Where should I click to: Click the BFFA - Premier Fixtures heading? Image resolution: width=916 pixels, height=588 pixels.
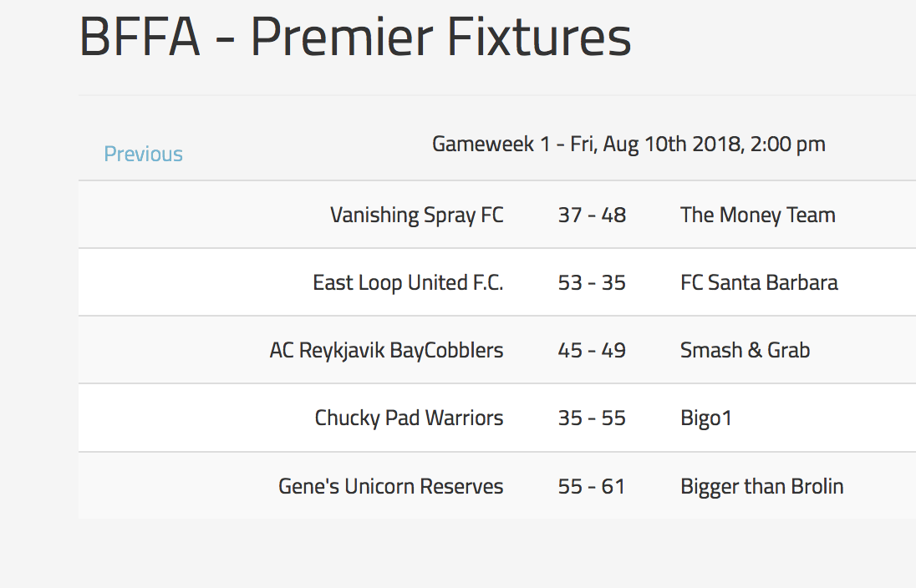355,38
